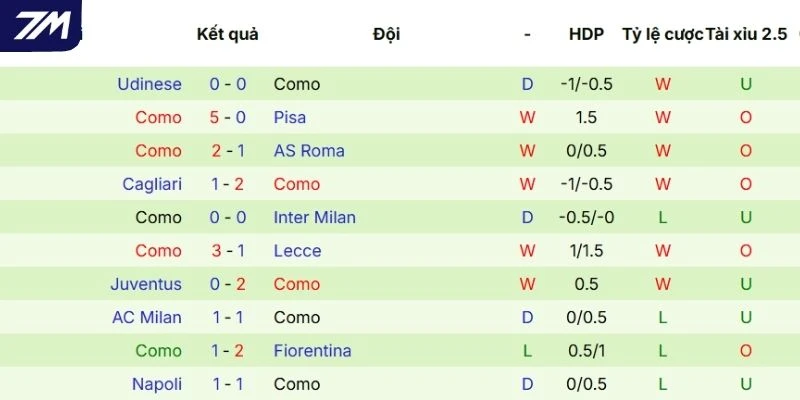The image size is (800, 400).
Task: Click the 1.5 handicap value in Pisa row
Action: [x=586, y=117]
